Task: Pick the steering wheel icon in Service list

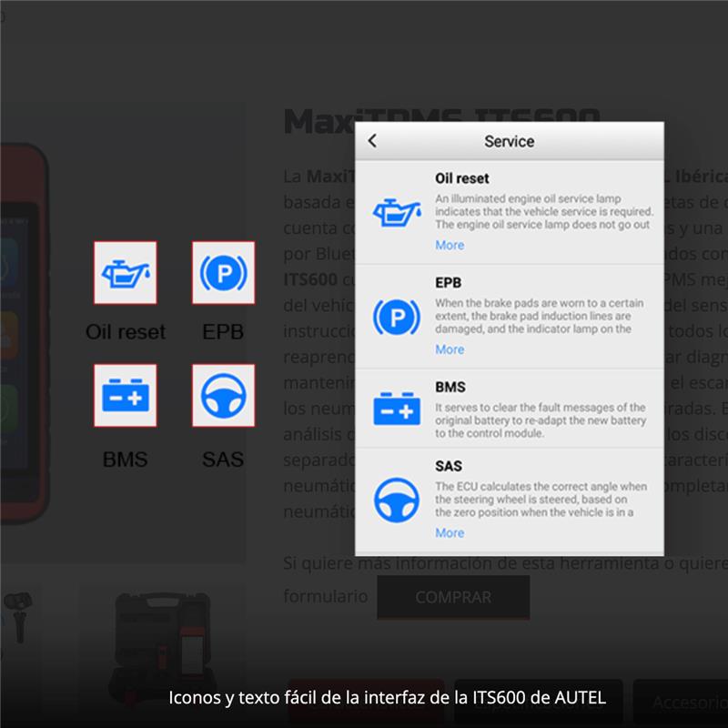Action: pos(397,500)
